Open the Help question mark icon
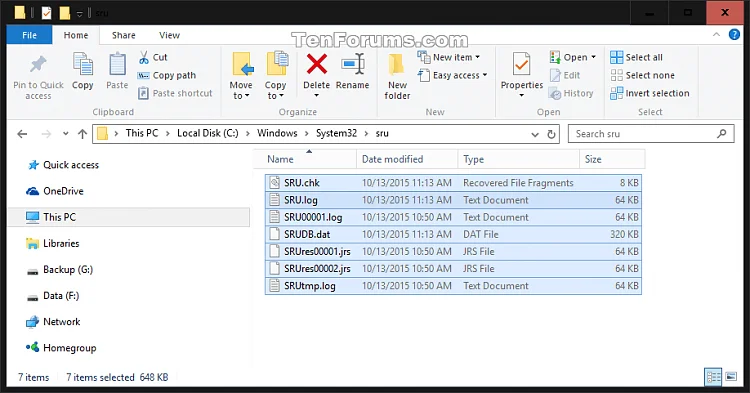 point(734,34)
